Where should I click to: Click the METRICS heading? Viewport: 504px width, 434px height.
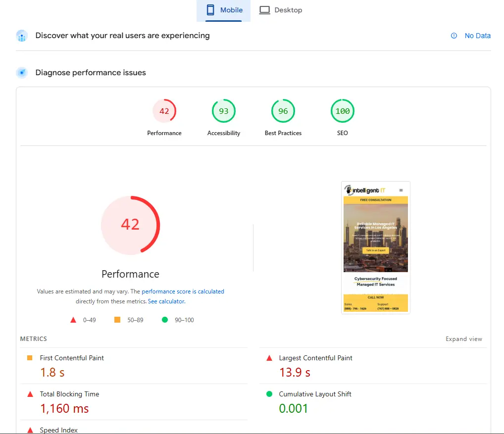click(34, 339)
